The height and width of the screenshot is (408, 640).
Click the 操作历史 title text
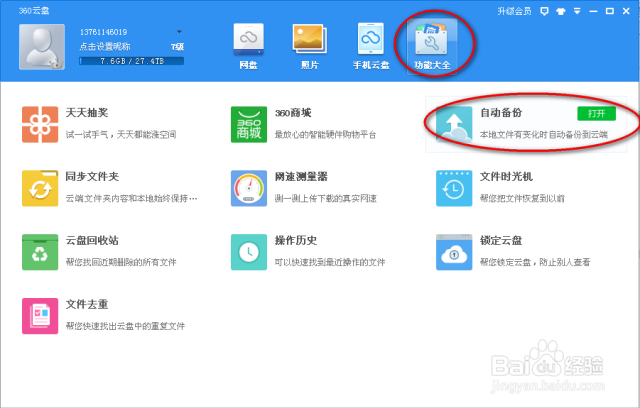point(296,240)
